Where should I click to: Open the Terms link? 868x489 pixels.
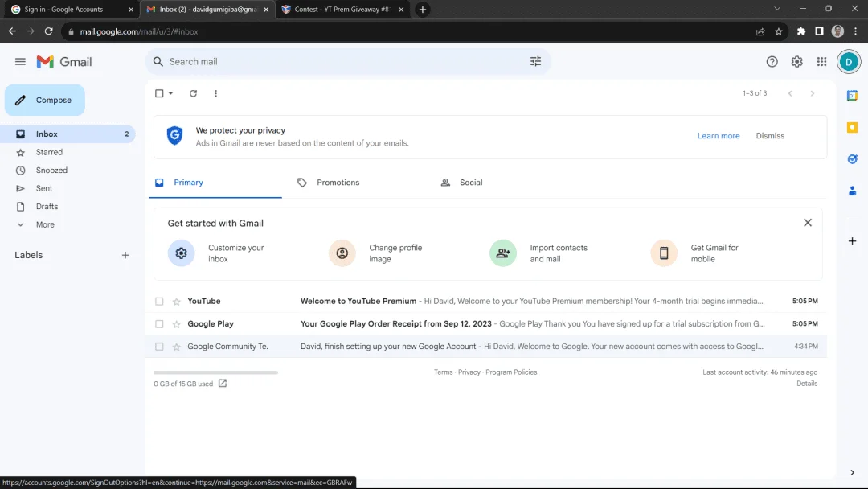[x=443, y=372]
